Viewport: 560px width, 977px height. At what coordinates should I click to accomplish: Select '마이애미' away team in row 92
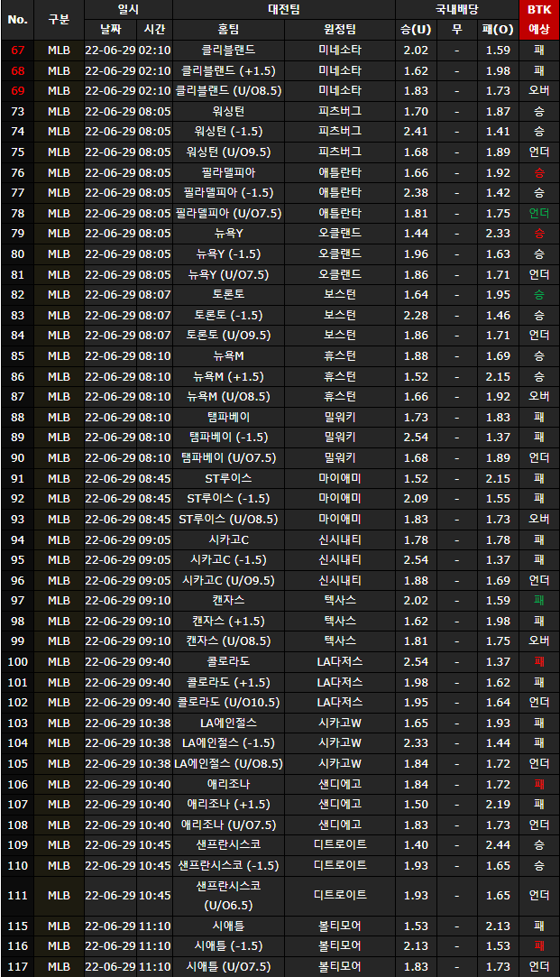(340, 499)
